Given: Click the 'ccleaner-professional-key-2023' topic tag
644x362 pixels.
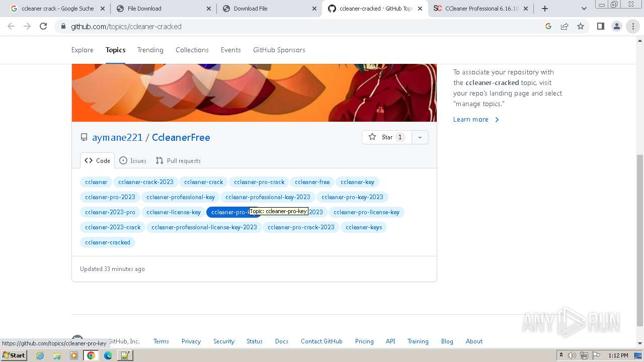Looking at the screenshot, I should (x=268, y=197).
